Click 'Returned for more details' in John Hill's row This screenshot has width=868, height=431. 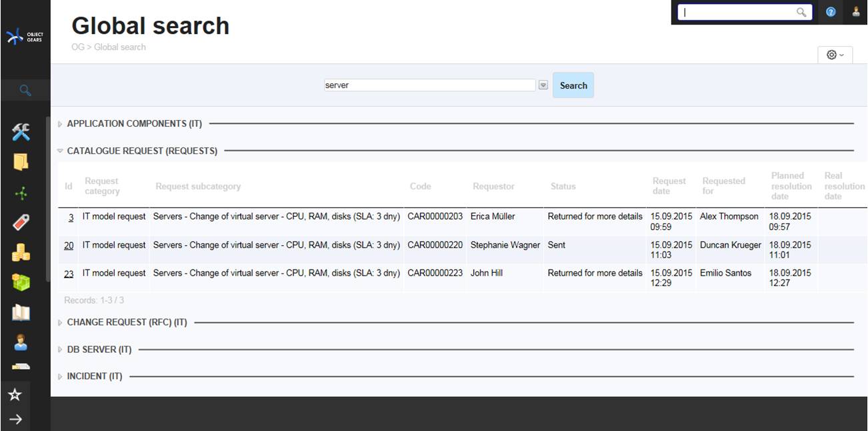(x=595, y=274)
